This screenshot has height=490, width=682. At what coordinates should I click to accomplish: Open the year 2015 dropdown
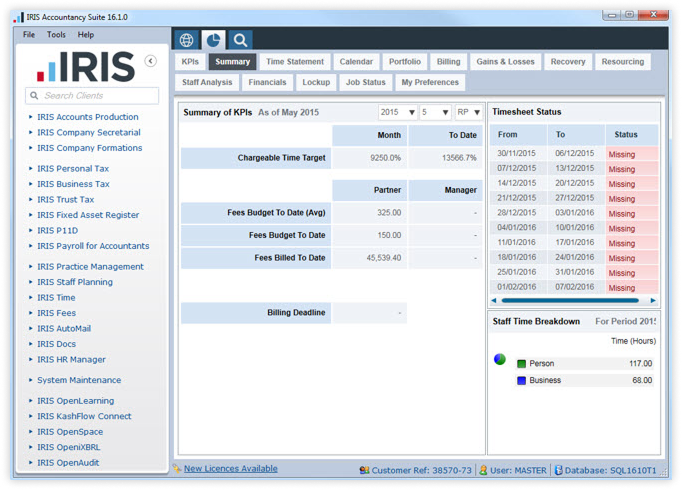tap(398, 112)
